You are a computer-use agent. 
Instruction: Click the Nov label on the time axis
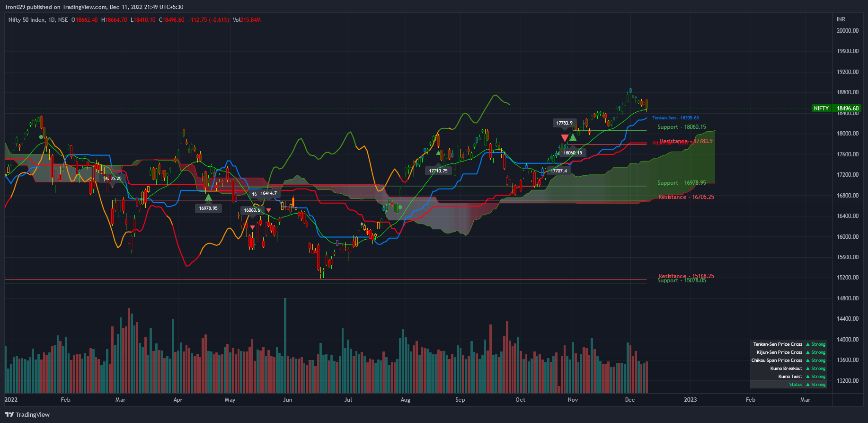point(573,400)
